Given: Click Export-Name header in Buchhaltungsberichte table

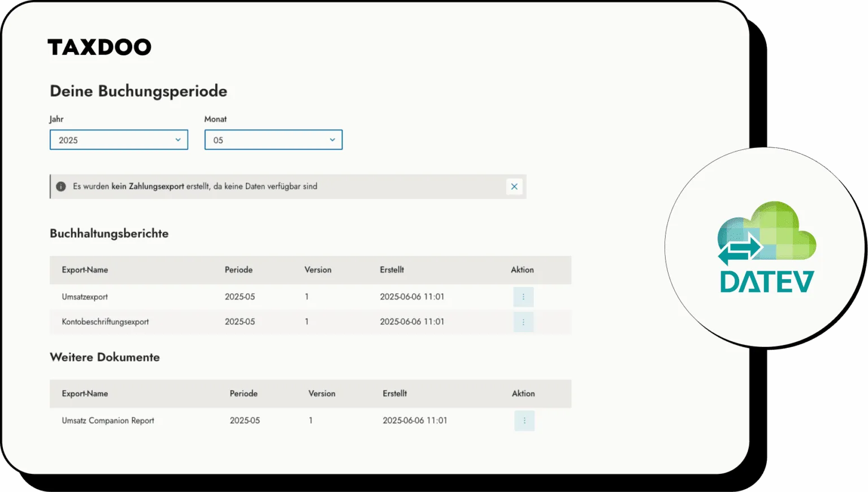Looking at the screenshot, I should click(x=85, y=270).
